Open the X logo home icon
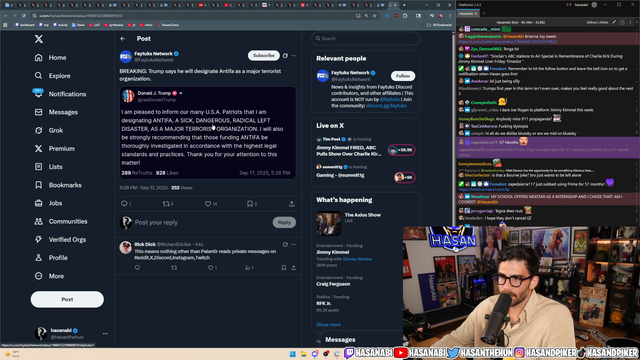The image size is (640, 360). coord(39,39)
